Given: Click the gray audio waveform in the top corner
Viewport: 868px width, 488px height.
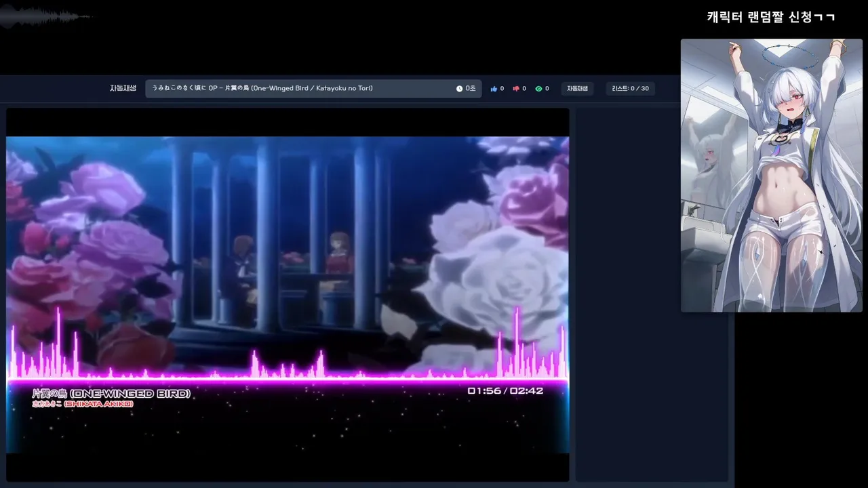Looking at the screenshot, I should click(x=45, y=17).
